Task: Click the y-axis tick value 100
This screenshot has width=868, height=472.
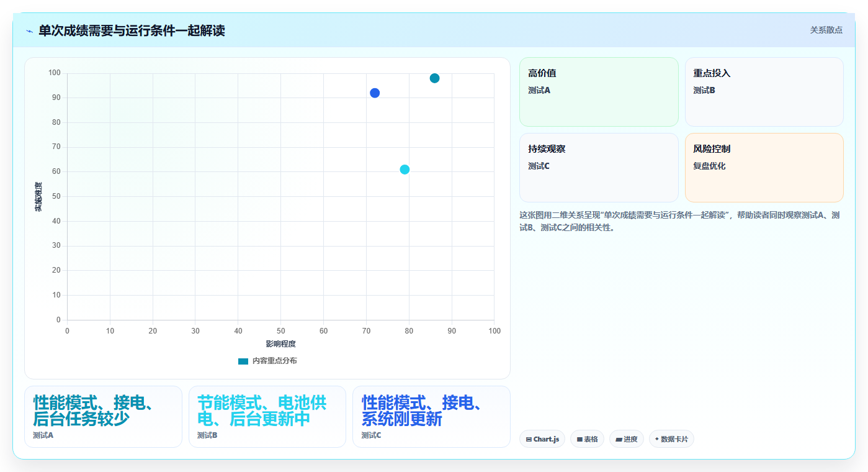Action: point(55,73)
